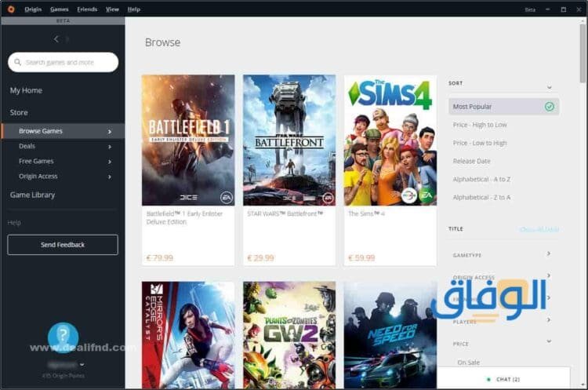This screenshot has height=390, width=588.
Task: Open the Star Wars Battlefront cover
Action: 289,140
